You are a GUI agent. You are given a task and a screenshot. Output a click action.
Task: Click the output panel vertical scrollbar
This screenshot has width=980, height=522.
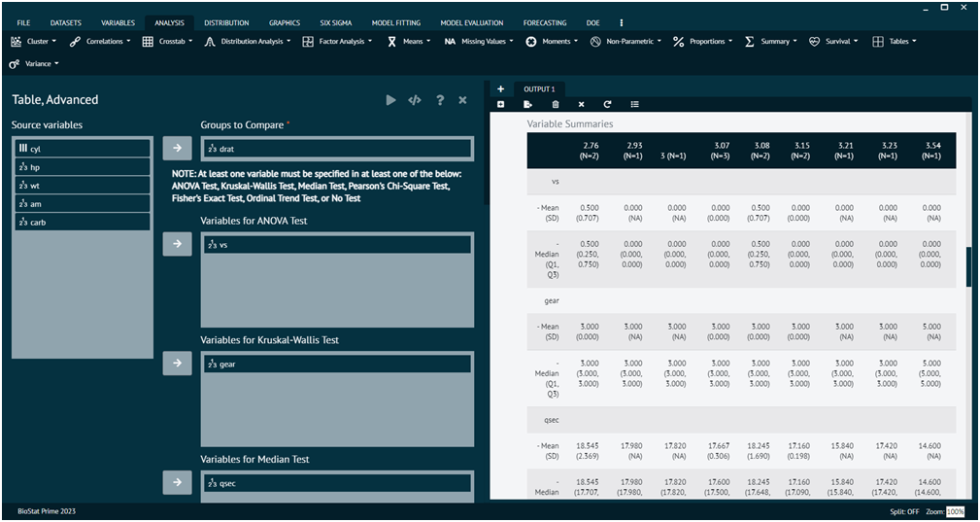pos(968,265)
